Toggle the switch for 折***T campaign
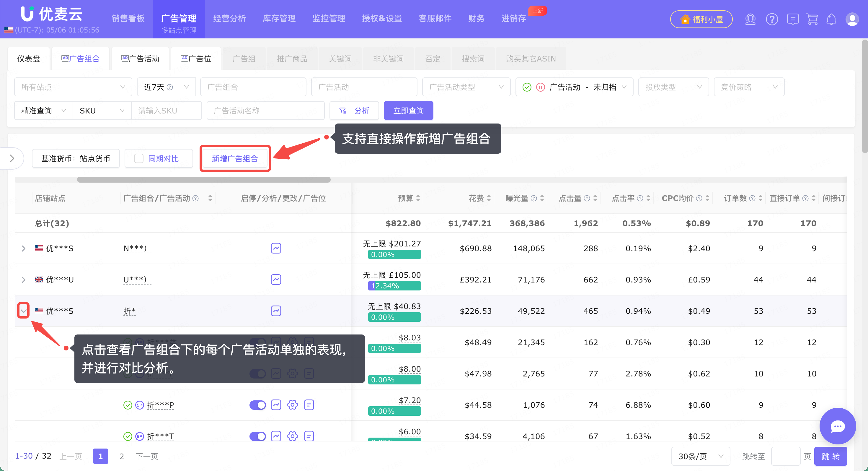 point(257,436)
